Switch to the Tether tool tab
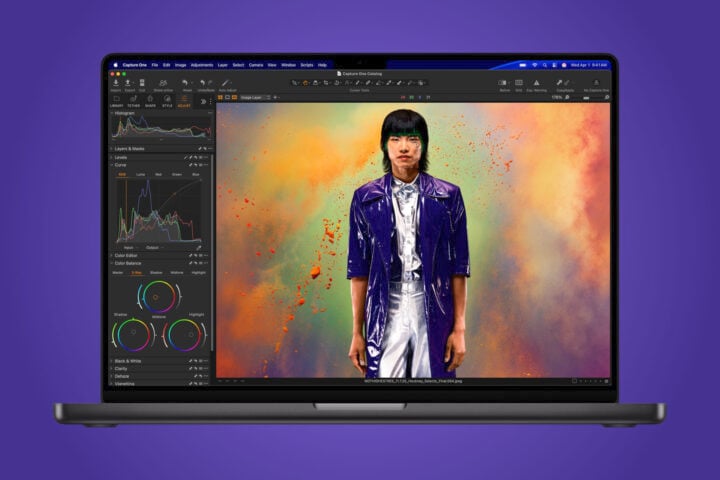Viewport: 720px width, 480px height. (134, 102)
